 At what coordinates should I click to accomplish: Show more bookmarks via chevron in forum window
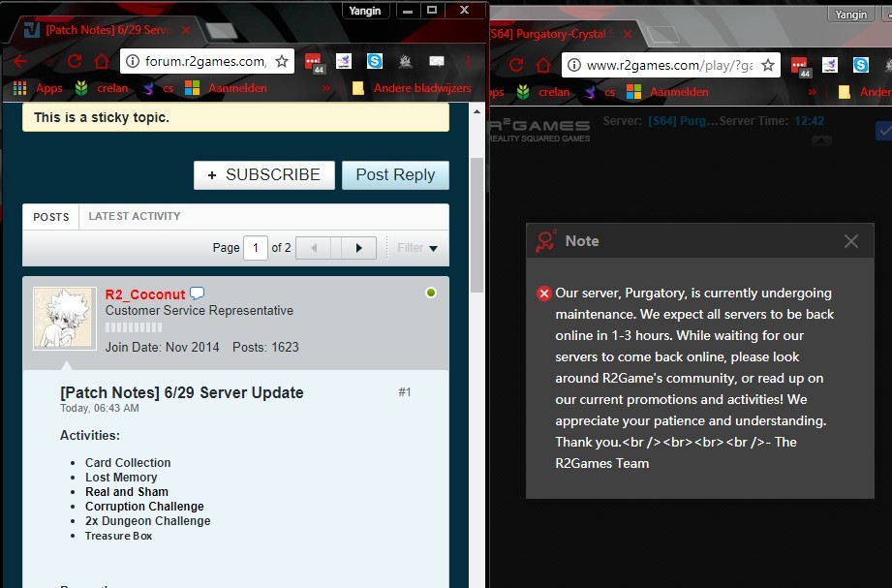(x=326, y=88)
